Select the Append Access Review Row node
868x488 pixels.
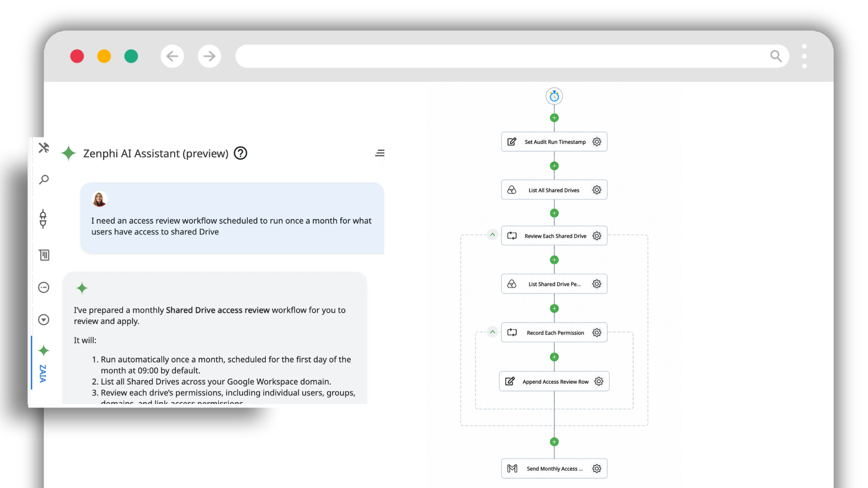(x=554, y=381)
